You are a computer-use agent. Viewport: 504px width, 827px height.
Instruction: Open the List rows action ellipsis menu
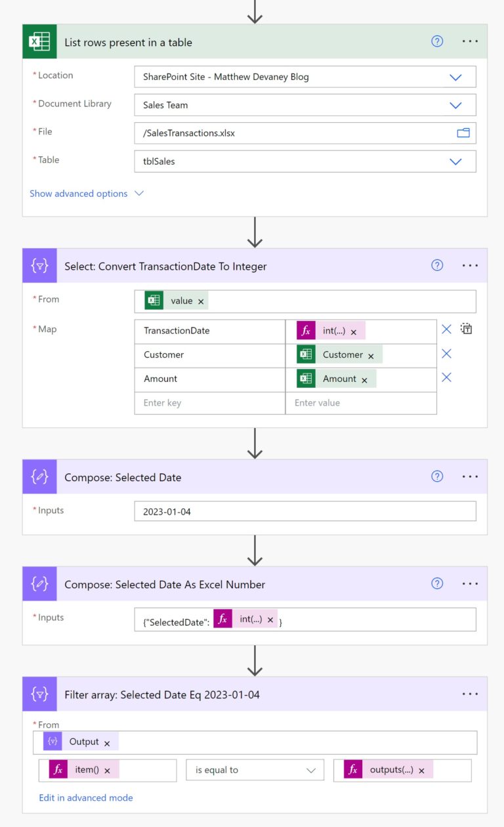point(470,41)
